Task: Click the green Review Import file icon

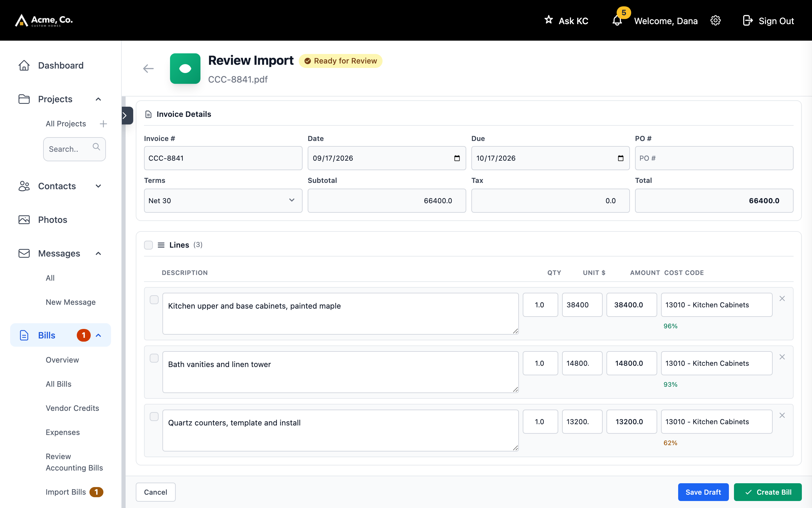Action: pyautogui.click(x=185, y=69)
